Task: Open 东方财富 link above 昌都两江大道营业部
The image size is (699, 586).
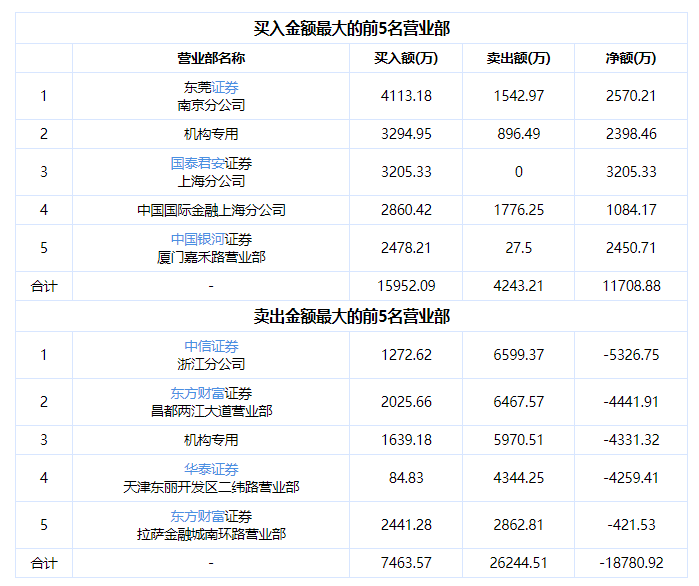Action: (x=198, y=393)
